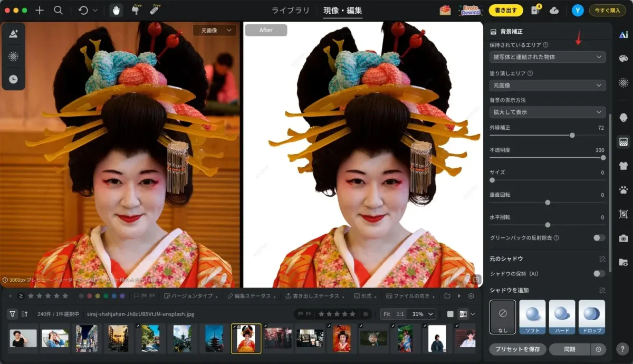This screenshot has width=633, height=364.
Task: Open the history clock panel
Action: point(13,79)
